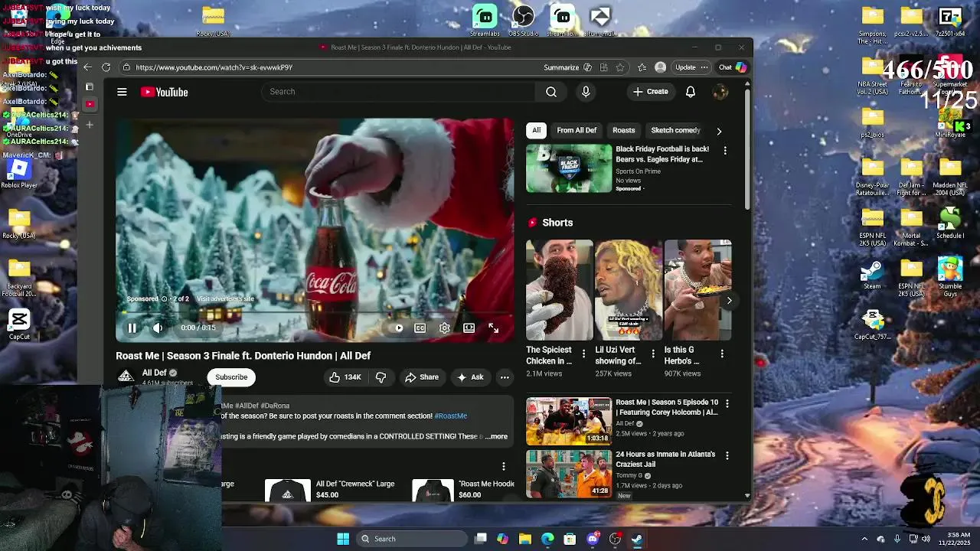The width and height of the screenshot is (980, 551).
Task: Open Windows Start menu
Action: coord(343,539)
